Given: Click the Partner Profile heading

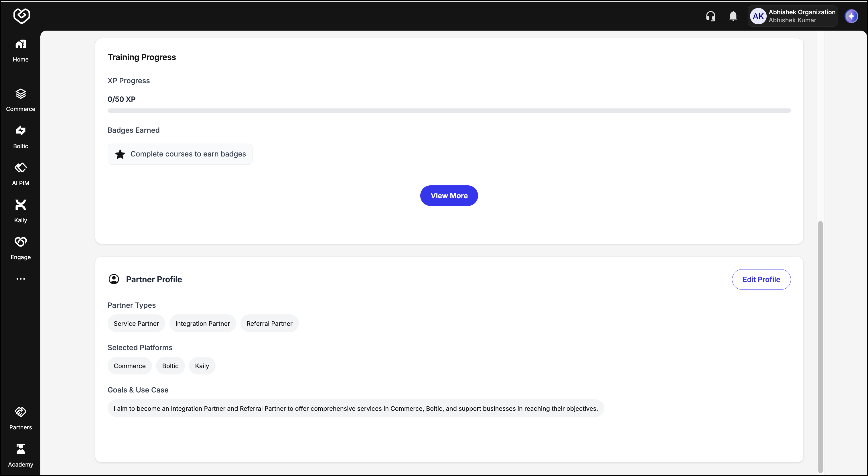Looking at the screenshot, I should pos(154,279).
